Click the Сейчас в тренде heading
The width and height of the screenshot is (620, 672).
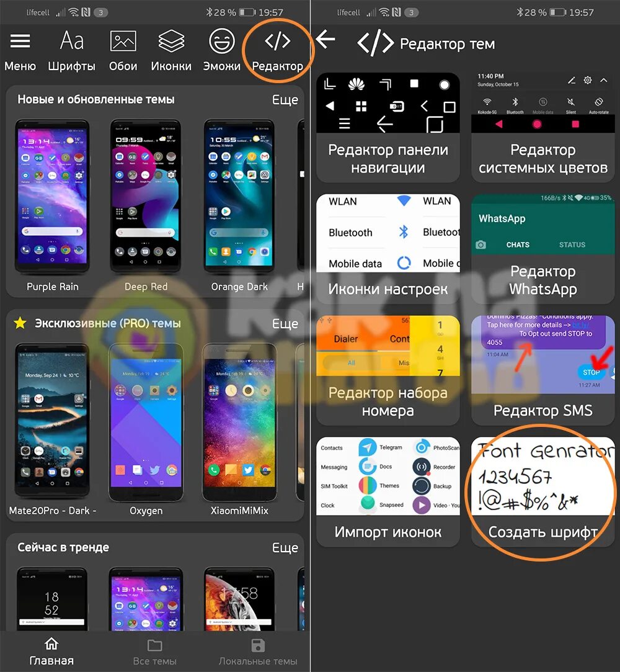pos(63,547)
